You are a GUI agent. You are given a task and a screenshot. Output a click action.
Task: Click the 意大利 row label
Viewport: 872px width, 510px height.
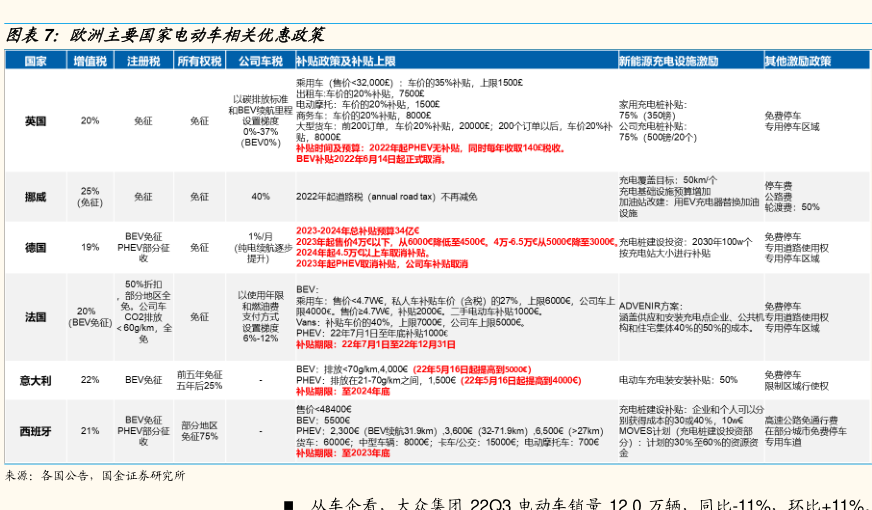point(36,380)
